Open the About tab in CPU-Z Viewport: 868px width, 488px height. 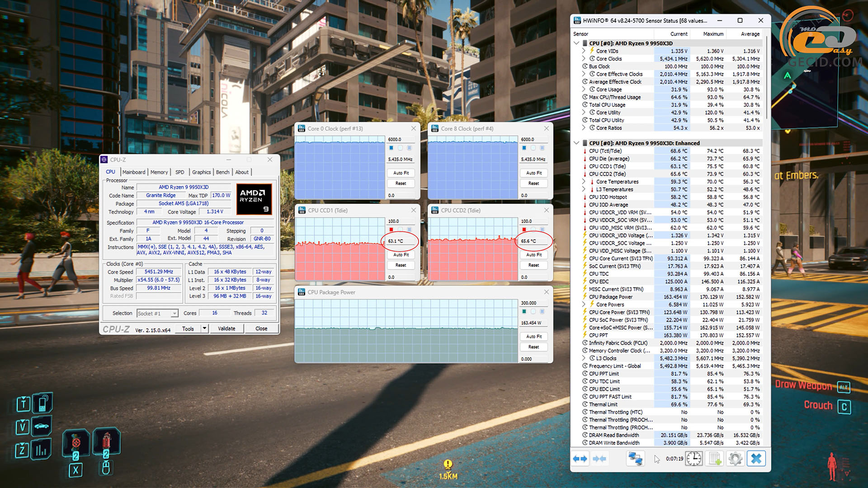(x=242, y=172)
